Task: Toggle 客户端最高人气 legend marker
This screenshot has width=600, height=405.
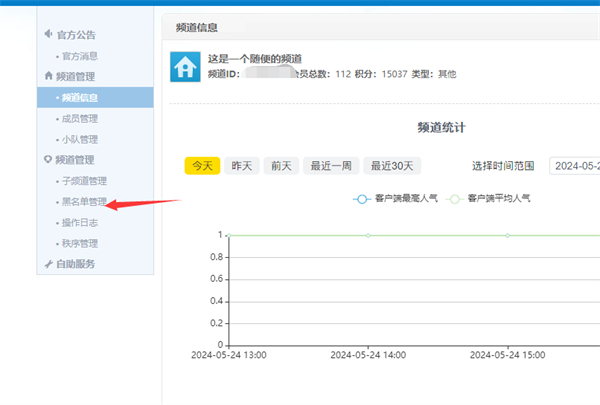Action: 362,199
